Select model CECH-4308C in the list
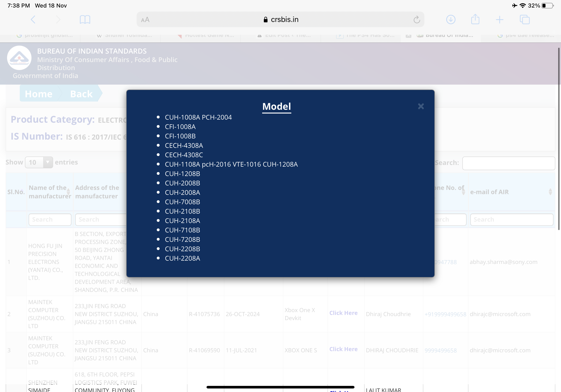Viewport: 561px width, 392px height. [x=184, y=155]
